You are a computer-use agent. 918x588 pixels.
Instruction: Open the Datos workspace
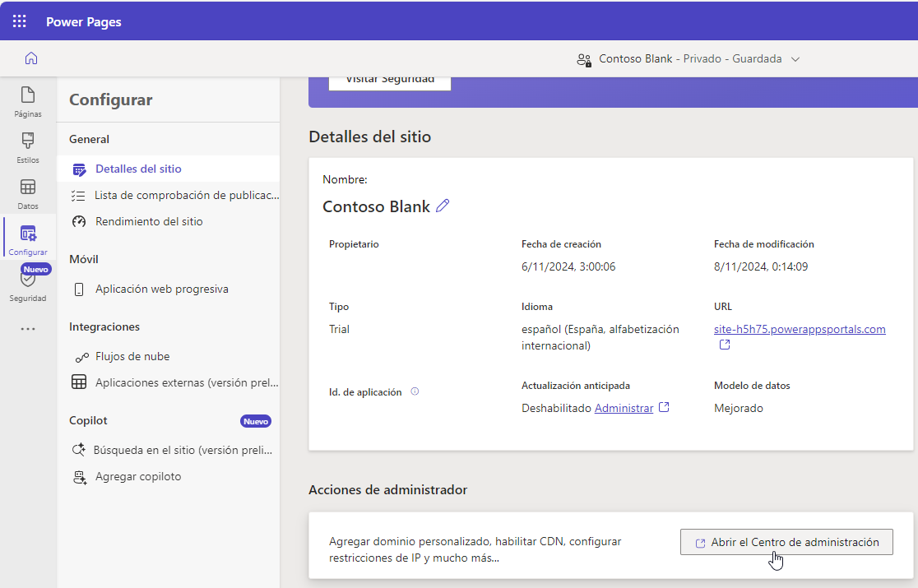tap(28, 194)
